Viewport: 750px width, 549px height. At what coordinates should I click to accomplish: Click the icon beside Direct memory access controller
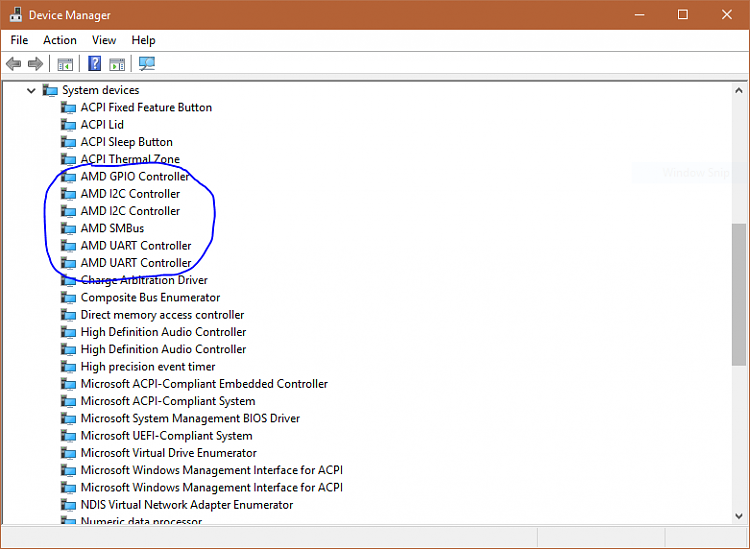[x=68, y=315]
